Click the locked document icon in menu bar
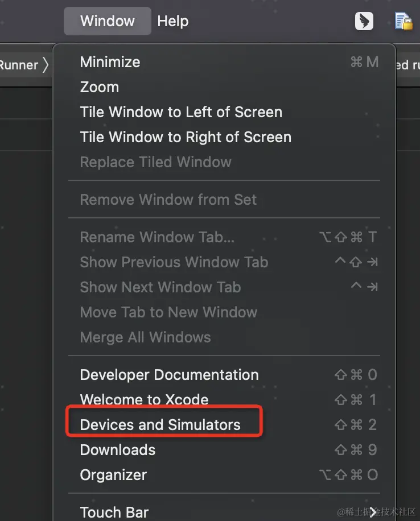The height and width of the screenshot is (521, 420). pos(403,22)
